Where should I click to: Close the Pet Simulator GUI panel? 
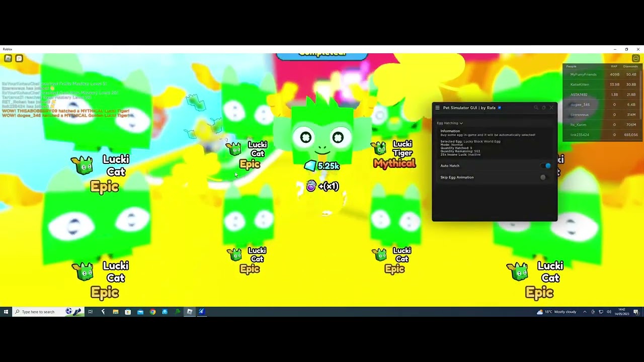coord(551,108)
